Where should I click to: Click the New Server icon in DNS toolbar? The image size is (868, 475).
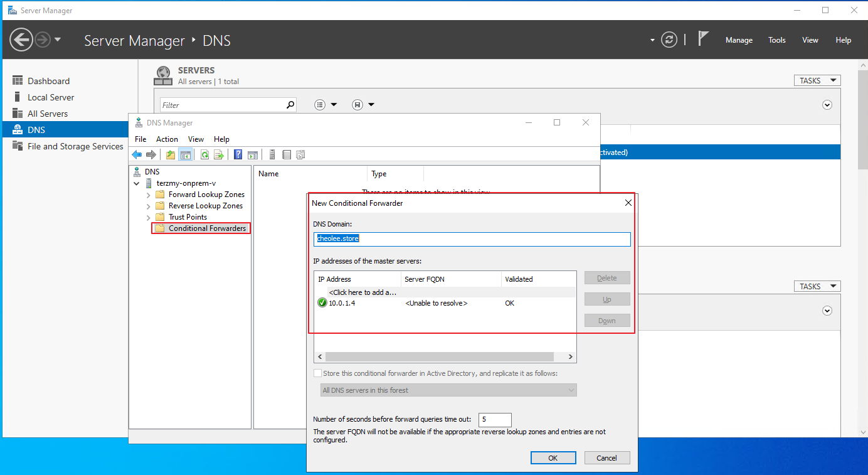[x=272, y=154]
